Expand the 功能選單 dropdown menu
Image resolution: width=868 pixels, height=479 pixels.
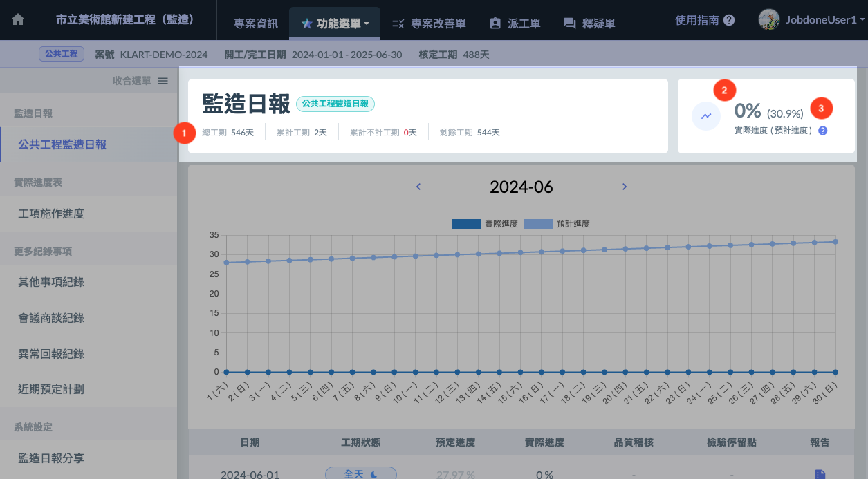[335, 24]
